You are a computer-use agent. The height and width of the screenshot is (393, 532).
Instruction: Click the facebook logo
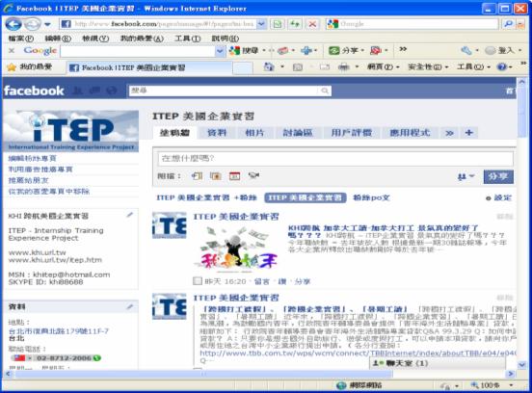(34, 91)
